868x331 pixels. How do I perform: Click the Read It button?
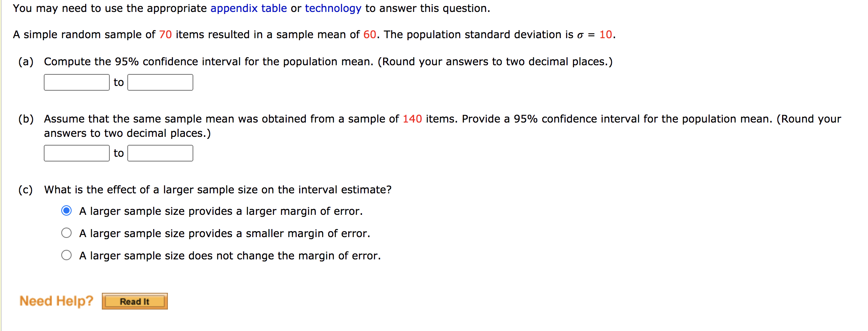[134, 301]
